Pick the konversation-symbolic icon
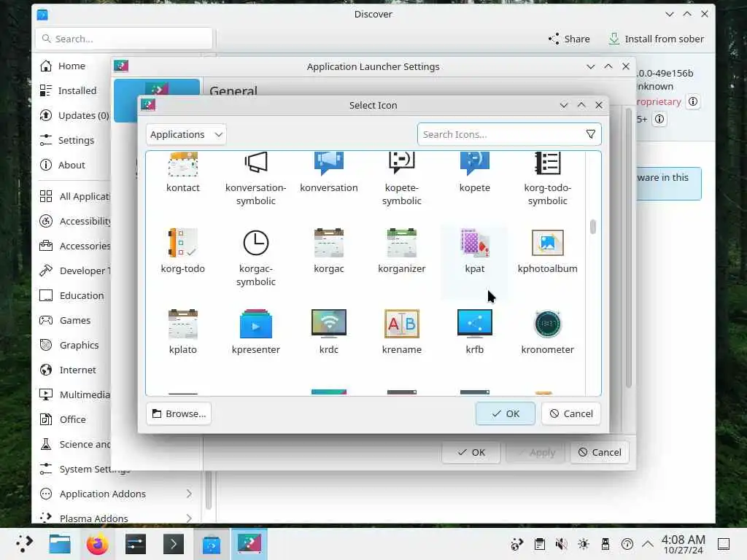The height and width of the screenshot is (560, 747). (256, 179)
